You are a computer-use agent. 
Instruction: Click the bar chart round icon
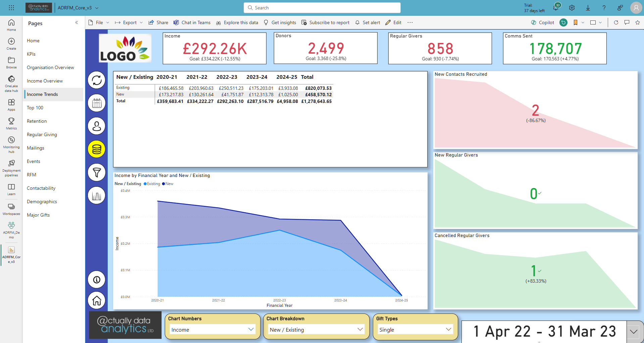97,195
